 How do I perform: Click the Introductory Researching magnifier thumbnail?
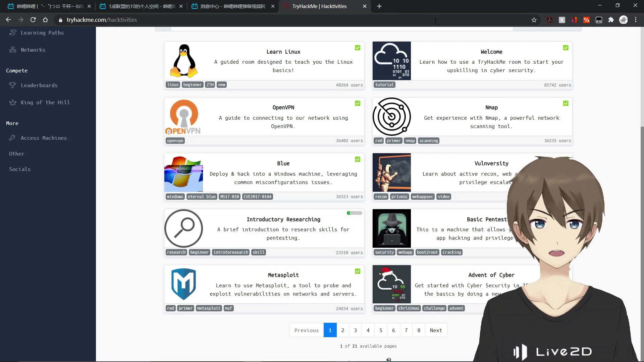click(x=184, y=228)
